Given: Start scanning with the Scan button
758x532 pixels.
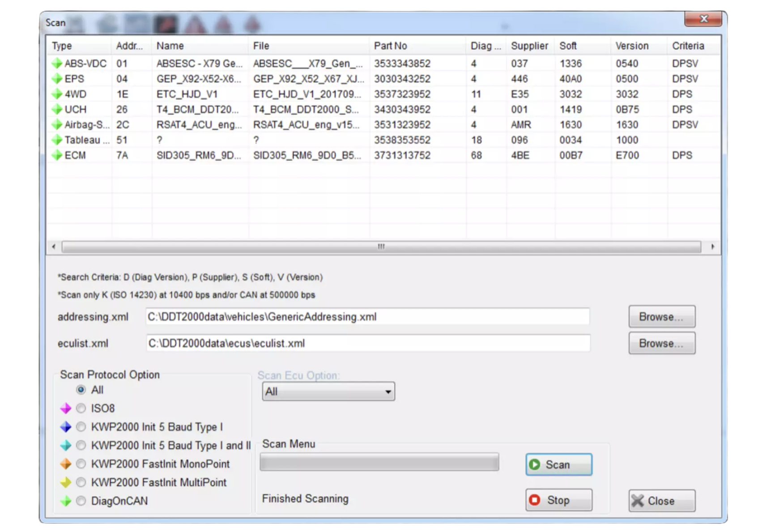Looking at the screenshot, I should 559,464.
